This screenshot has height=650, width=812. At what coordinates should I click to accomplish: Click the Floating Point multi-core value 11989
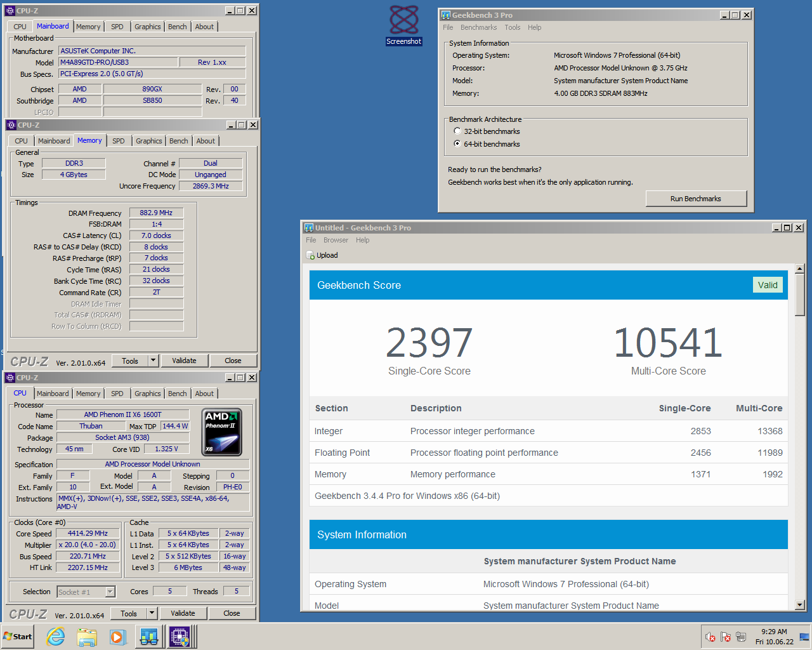point(770,453)
